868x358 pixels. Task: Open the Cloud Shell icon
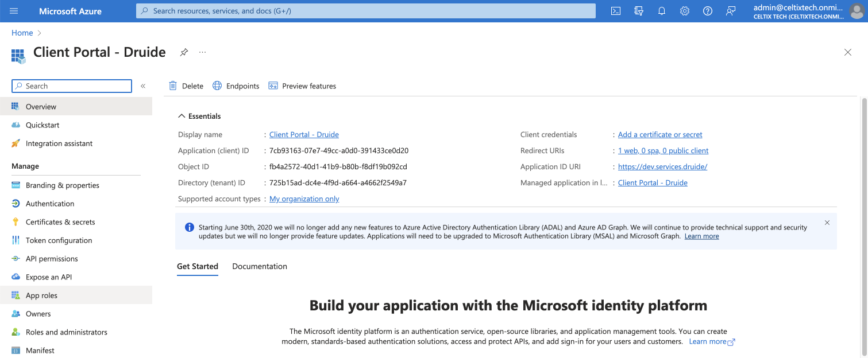click(616, 11)
